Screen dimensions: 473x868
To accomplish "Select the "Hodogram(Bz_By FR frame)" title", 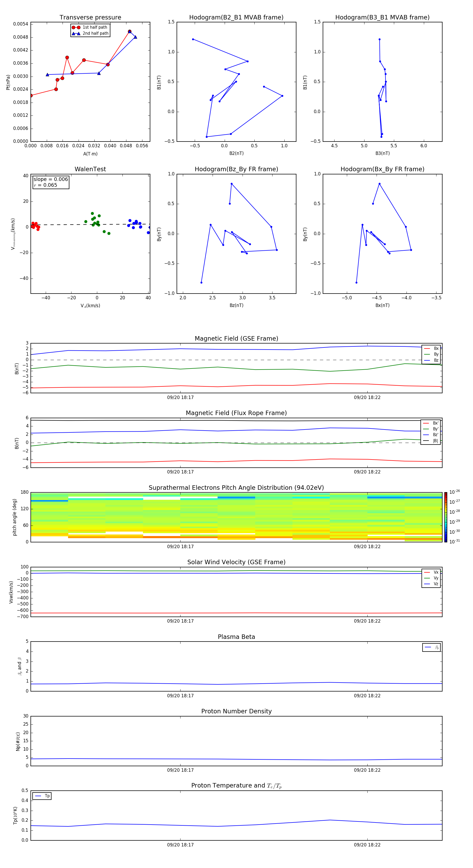I will (x=236, y=169).
